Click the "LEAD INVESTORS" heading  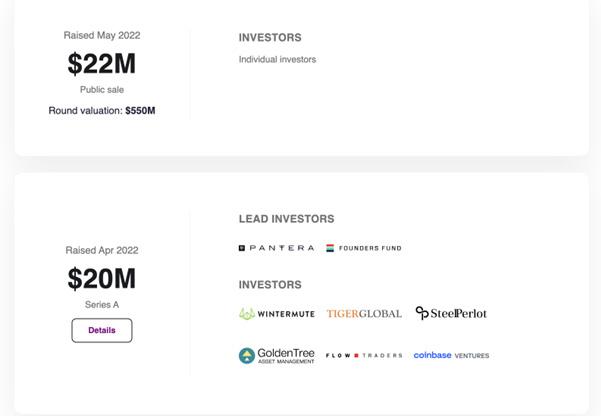[x=286, y=219]
